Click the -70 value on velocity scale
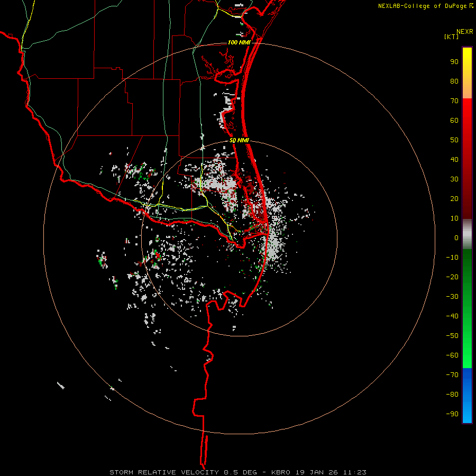This screenshot has height=476, width=476. click(452, 374)
